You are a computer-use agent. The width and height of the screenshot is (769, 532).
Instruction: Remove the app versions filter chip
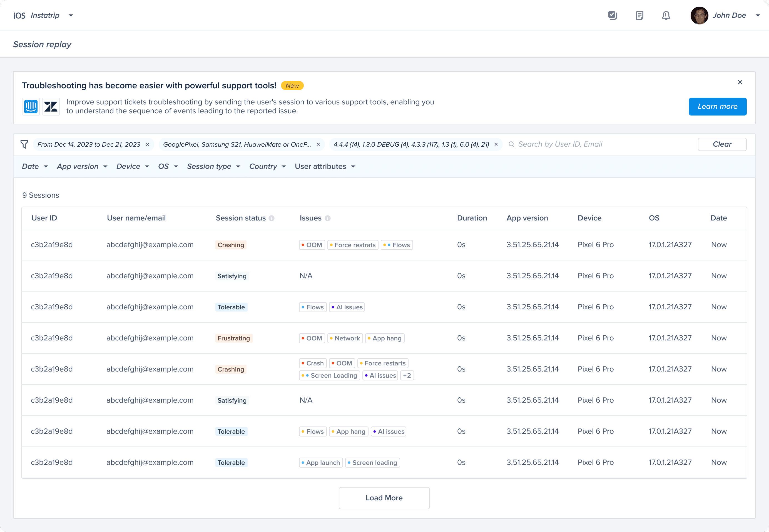496,144
